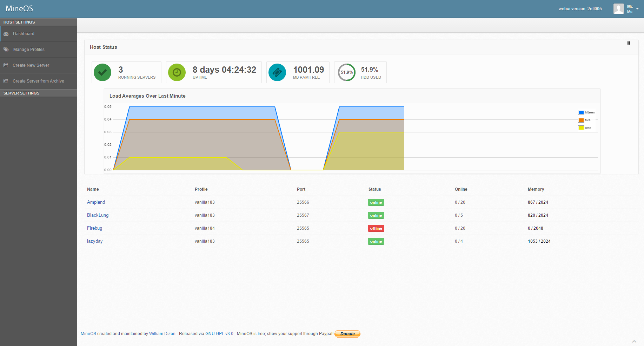Screen dimensions: 644x346
Task: Click the PayPal Donate button
Action: click(x=347, y=334)
